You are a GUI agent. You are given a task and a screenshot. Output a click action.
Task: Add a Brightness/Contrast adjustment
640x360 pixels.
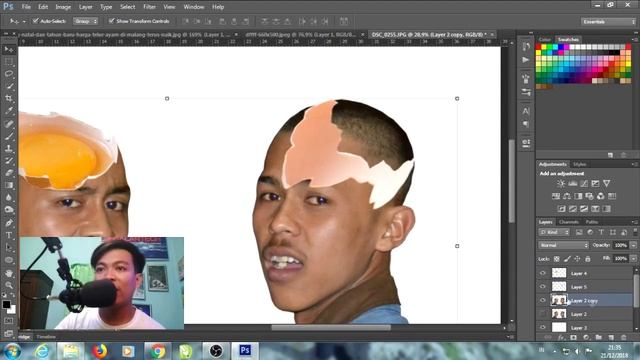click(x=561, y=184)
